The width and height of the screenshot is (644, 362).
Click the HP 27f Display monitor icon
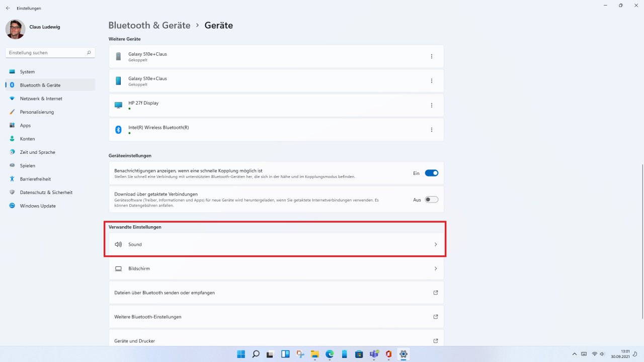coord(118,105)
